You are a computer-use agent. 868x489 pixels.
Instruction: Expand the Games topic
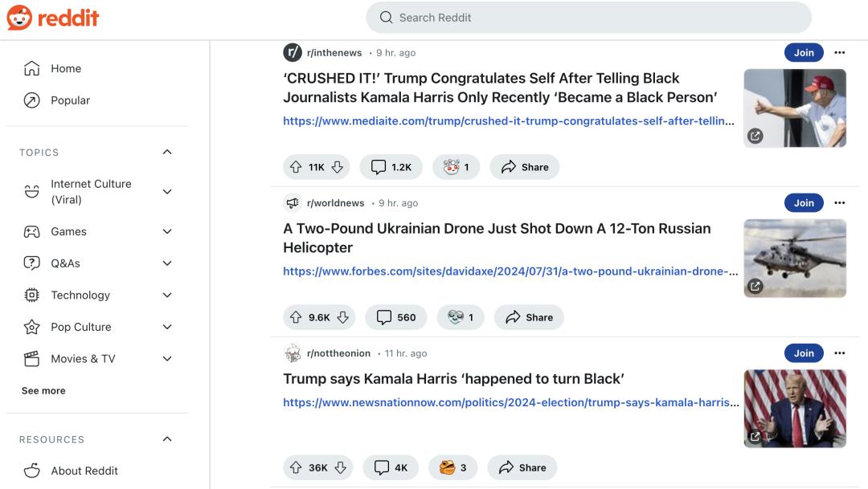click(167, 231)
